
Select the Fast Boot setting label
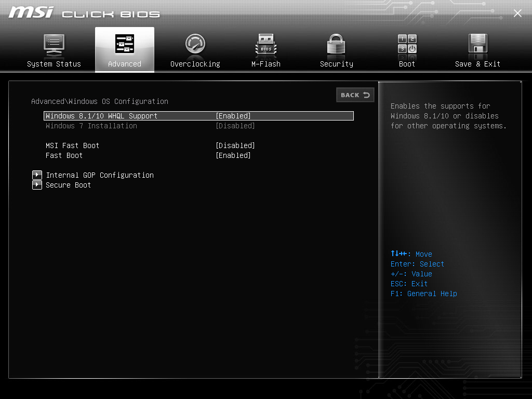point(64,155)
